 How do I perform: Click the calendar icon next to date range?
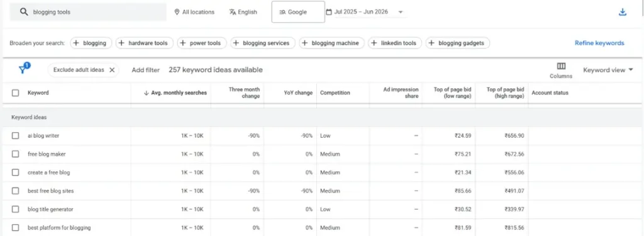point(328,12)
